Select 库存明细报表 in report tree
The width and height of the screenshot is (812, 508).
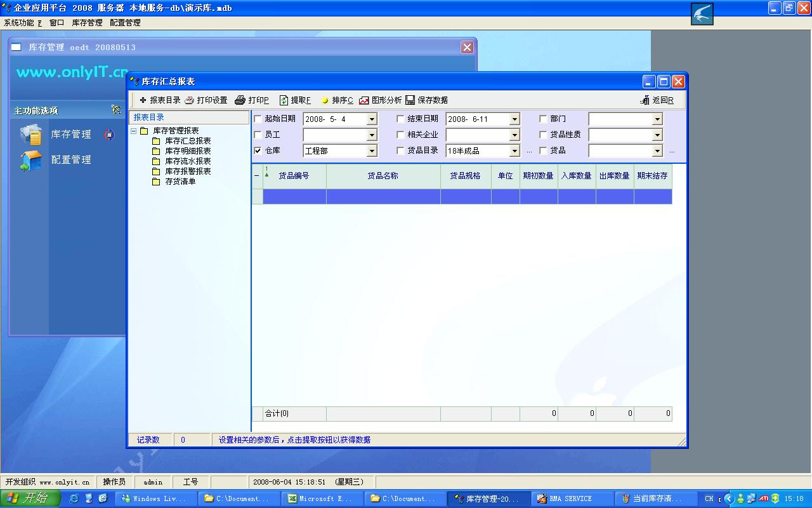[x=188, y=151]
